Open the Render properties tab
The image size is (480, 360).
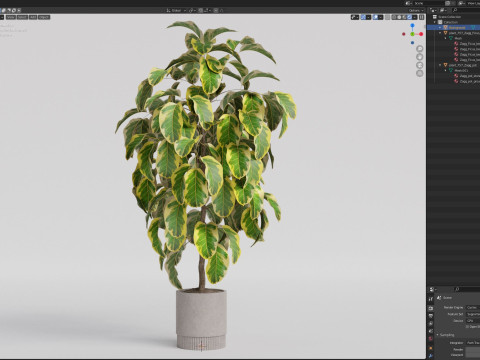[431, 308]
